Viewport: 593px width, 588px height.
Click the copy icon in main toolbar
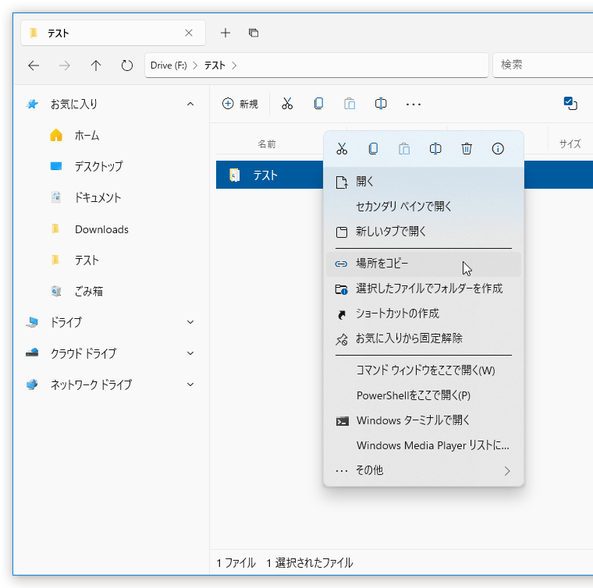tap(318, 104)
